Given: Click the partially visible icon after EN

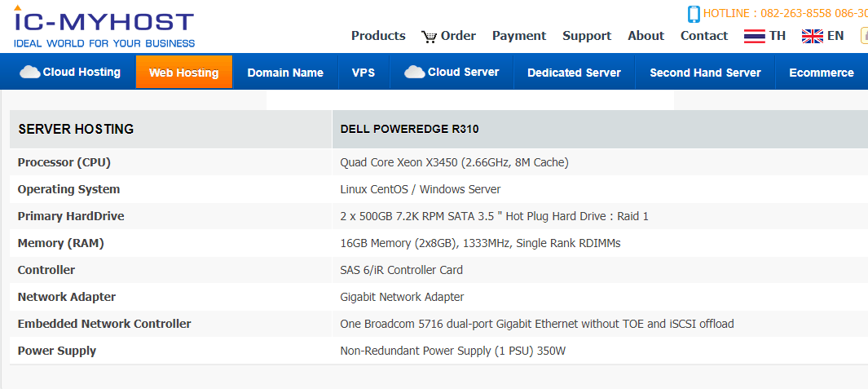Looking at the screenshot, I should click(x=864, y=36).
